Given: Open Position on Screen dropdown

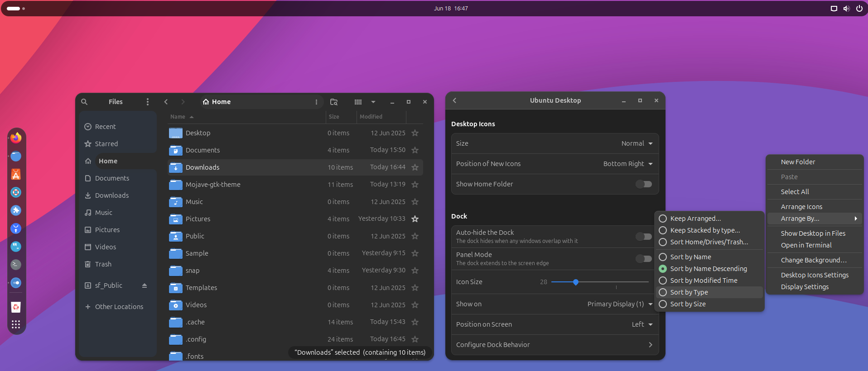Looking at the screenshot, I should [642, 324].
